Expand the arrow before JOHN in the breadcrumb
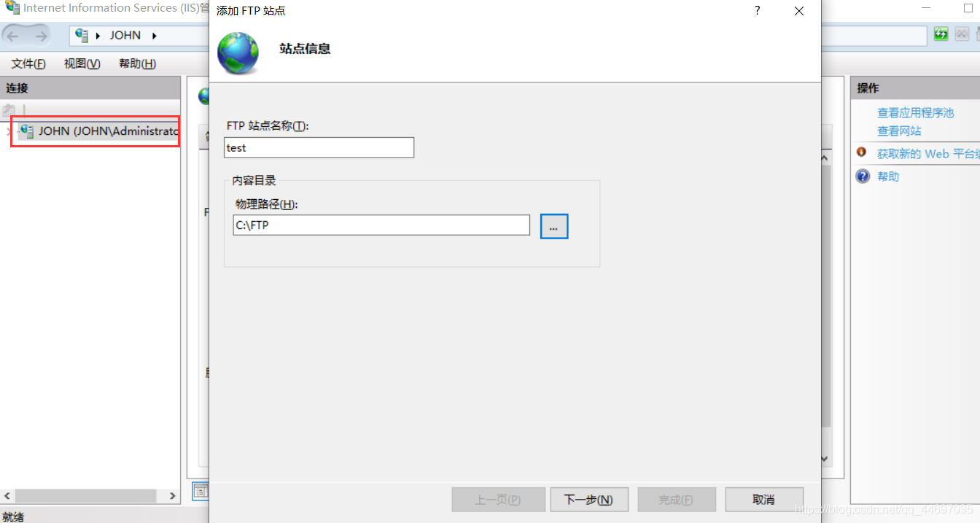This screenshot has width=980, height=523. [98, 35]
